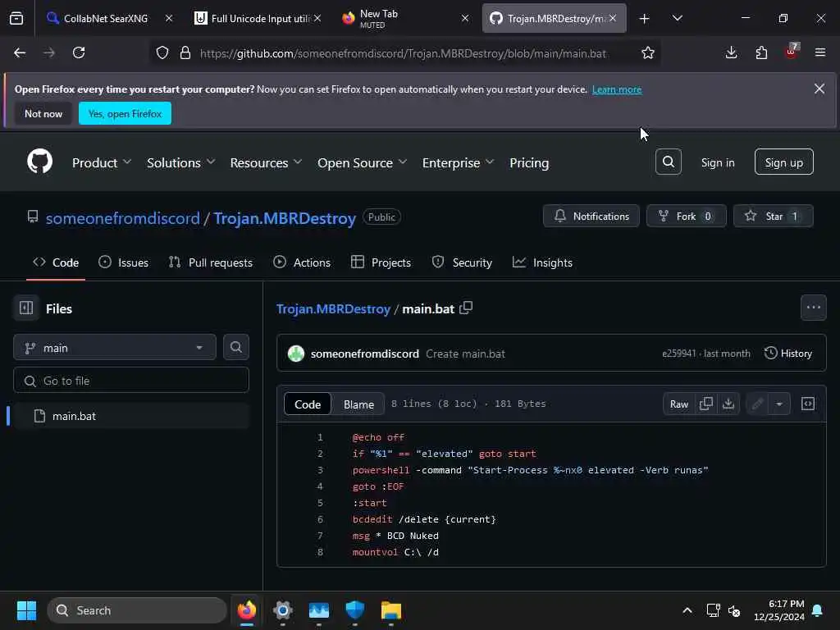Open Firefox downloads panel
The width and height of the screenshot is (840, 630).
coord(731,52)
